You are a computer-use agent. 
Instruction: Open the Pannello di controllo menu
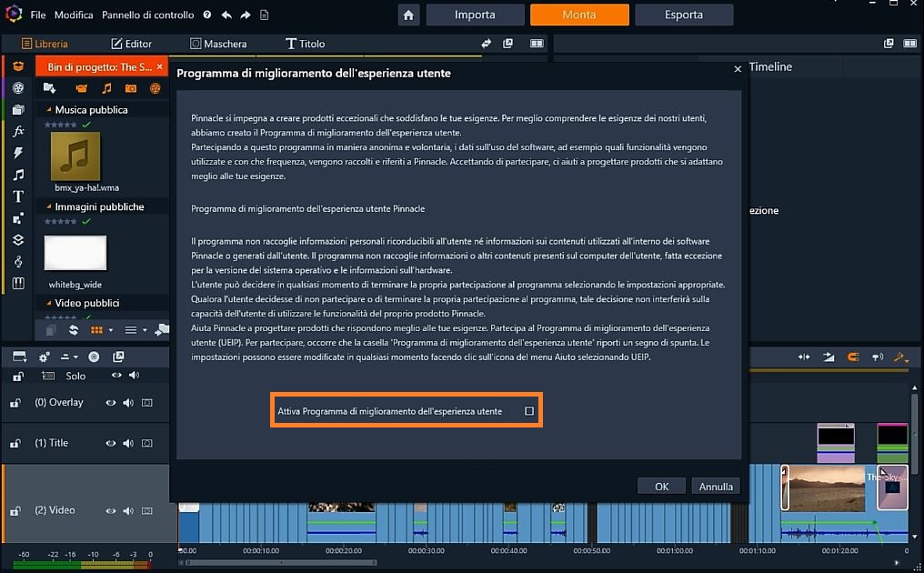click(x=148, y=15)
